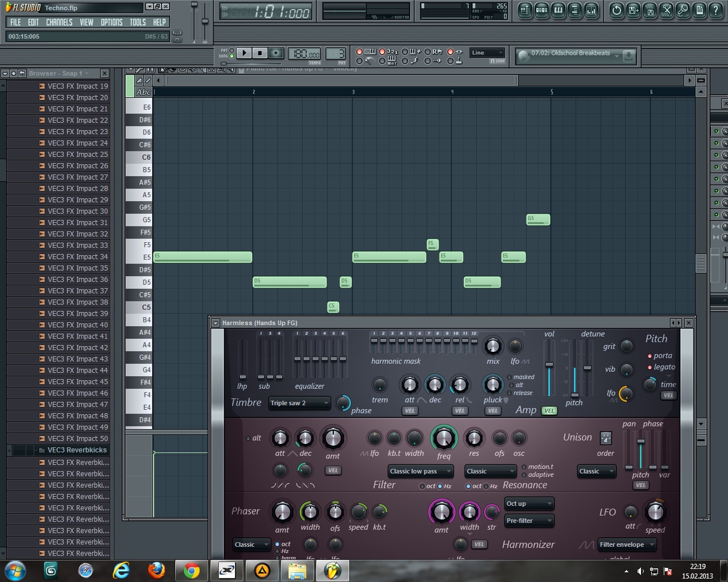Open the Line snap dropdown
Image resolution: width=728 pixels, height=582 pixels.
pos(487,53)
